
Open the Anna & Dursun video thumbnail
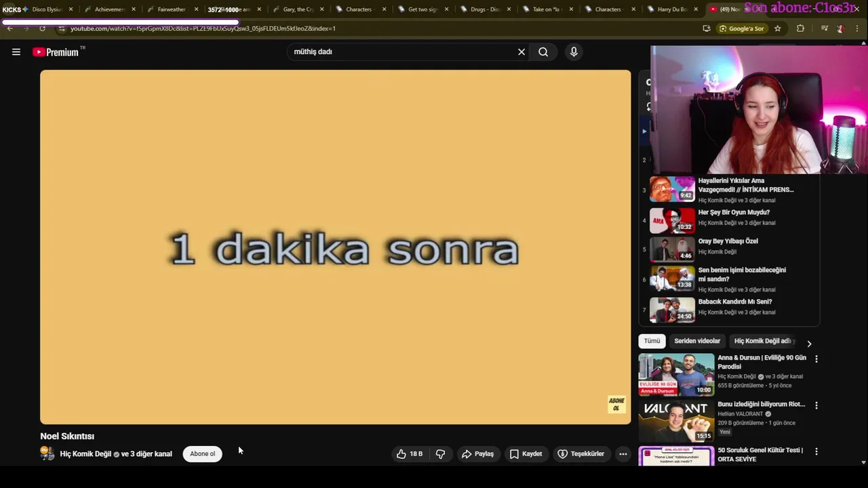(676, 375)
